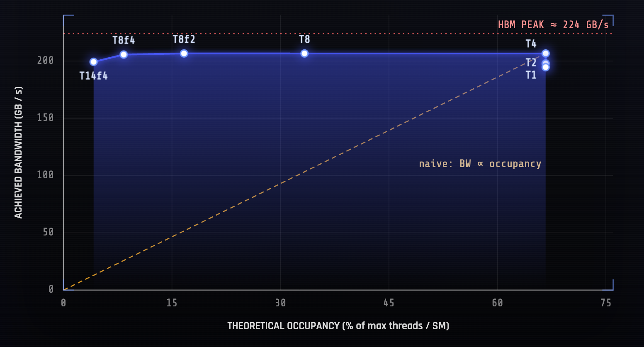
Task: Click the T8f2 label text
Action: point(184,39)
